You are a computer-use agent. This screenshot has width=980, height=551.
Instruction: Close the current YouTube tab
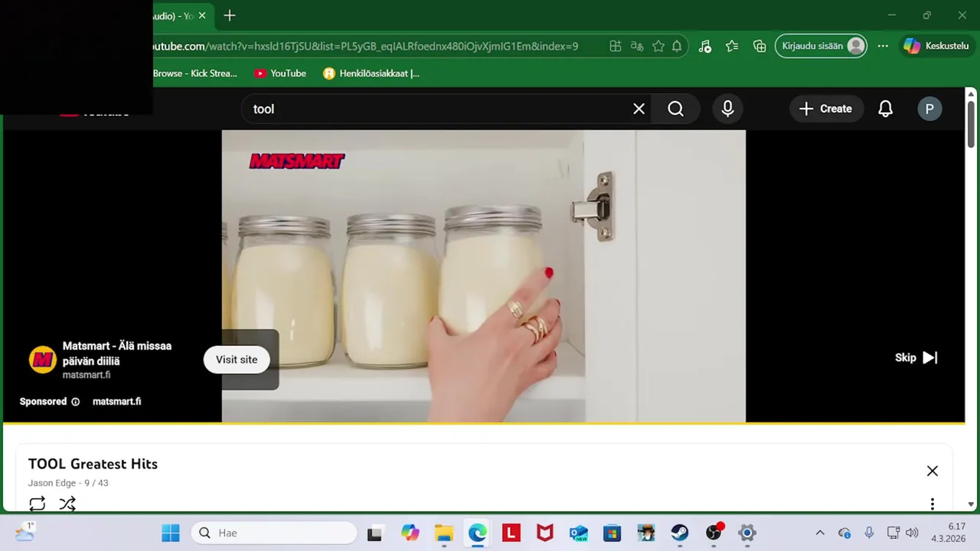tap(202, 15)
